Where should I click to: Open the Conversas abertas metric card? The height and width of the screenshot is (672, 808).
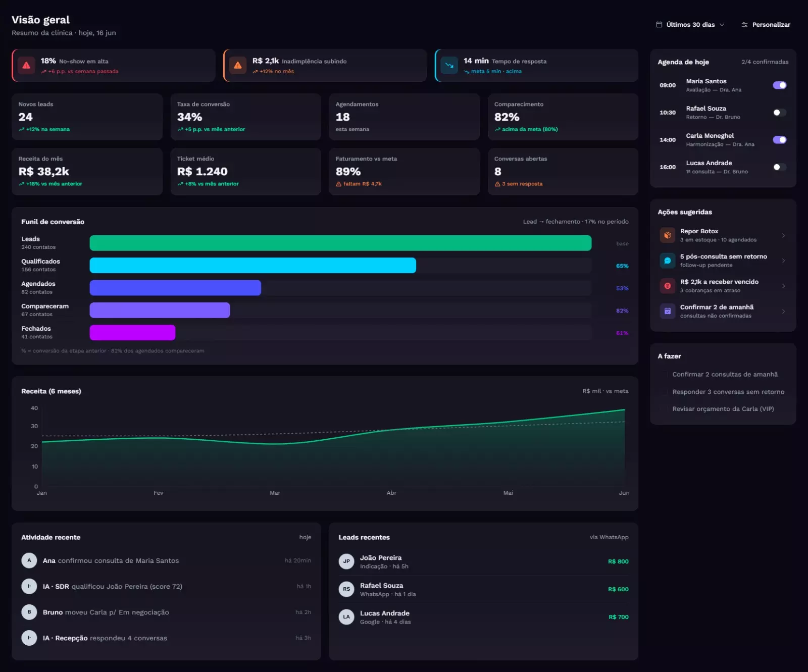tap(563, 171)
